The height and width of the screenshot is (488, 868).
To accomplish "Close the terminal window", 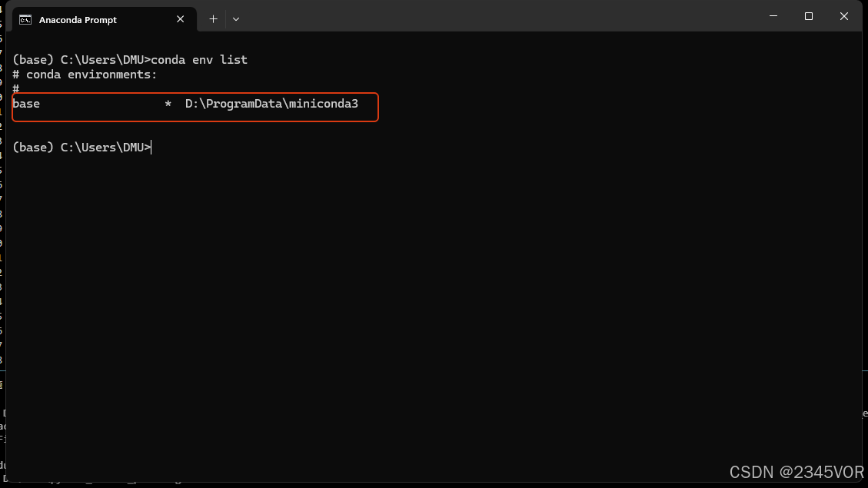I will (x=843, y=16).
